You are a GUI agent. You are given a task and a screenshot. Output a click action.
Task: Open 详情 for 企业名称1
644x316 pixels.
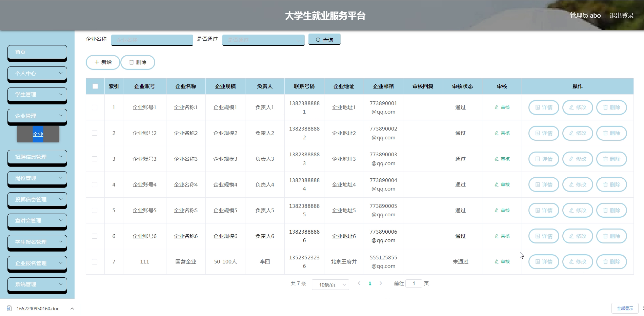pyautogui.click(x=544, y=107)
